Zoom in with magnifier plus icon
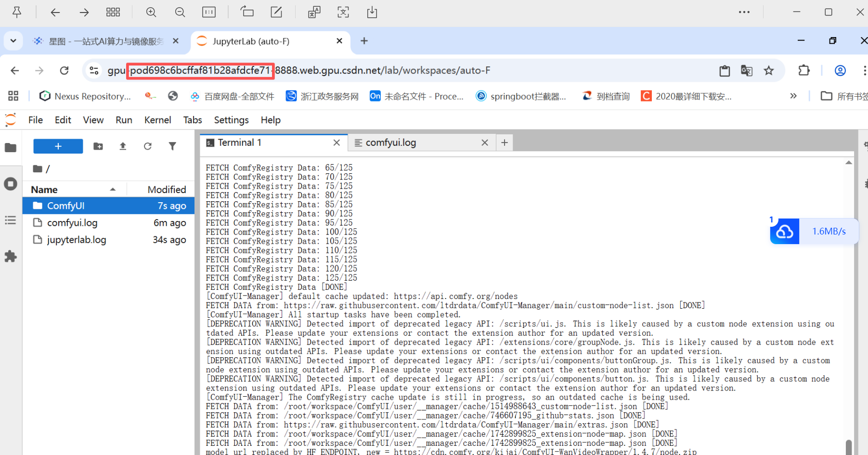The image size is (868, 455). pos(151,12)
